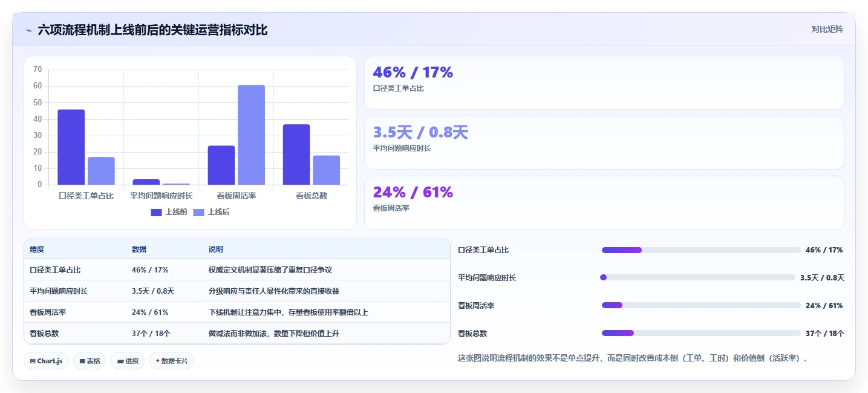Screen dimensions: 868x393
Task: Click the 3.5天 / 0.8天 data card
Action: click(x=604, y=142)
